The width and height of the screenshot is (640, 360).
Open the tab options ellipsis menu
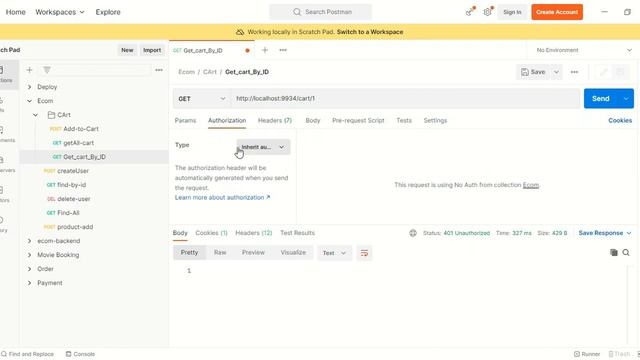tap(283, 50)
